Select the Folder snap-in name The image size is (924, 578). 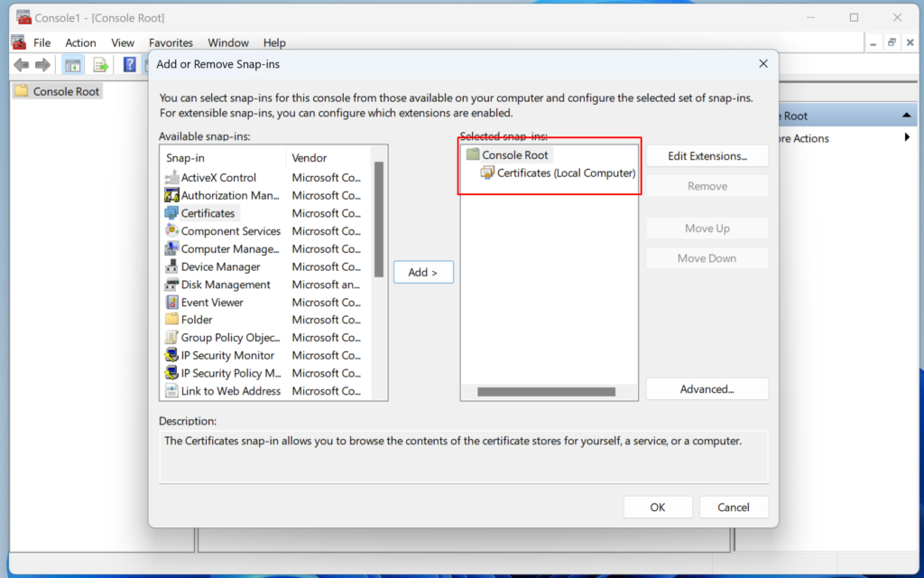(x=197, y=320)
